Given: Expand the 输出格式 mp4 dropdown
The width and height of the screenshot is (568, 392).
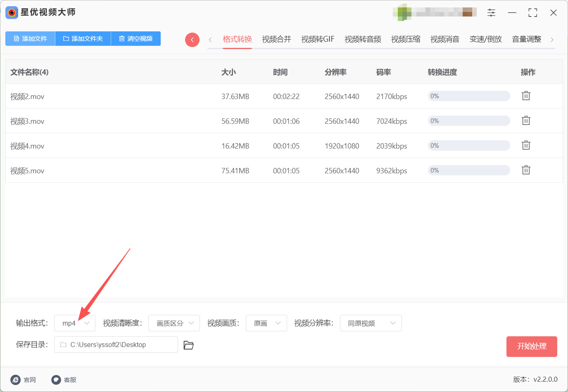Looking at the screenshot, I should (x=75, y=323).
